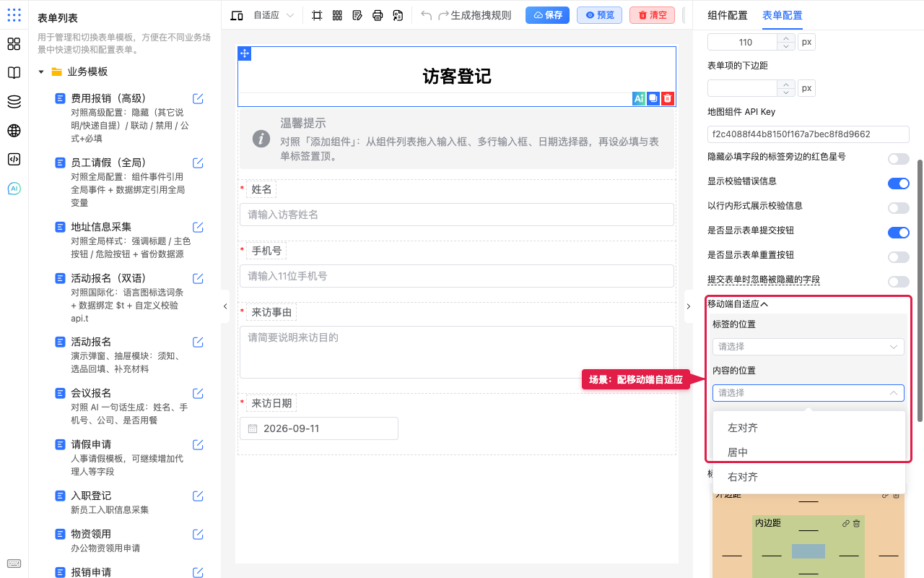Click the 内容的位置 select box
The image size is (924, 578).
(x=808, y=393)
